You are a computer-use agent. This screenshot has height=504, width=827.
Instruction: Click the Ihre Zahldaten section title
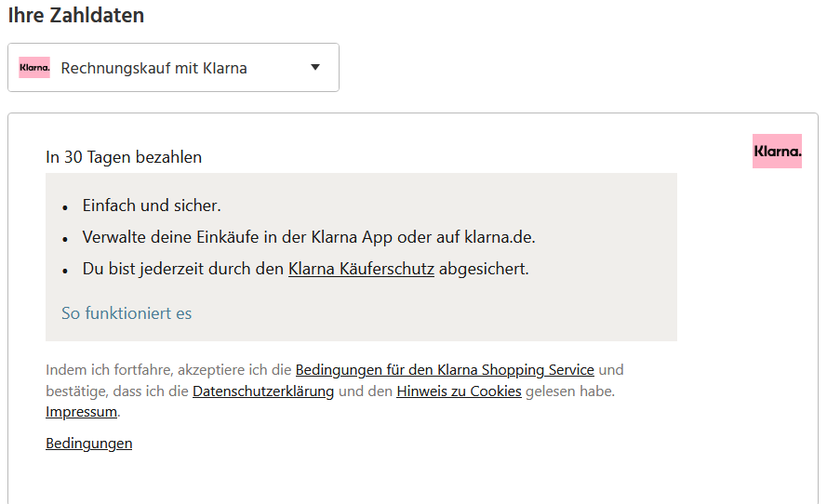(x=76, y=15)
